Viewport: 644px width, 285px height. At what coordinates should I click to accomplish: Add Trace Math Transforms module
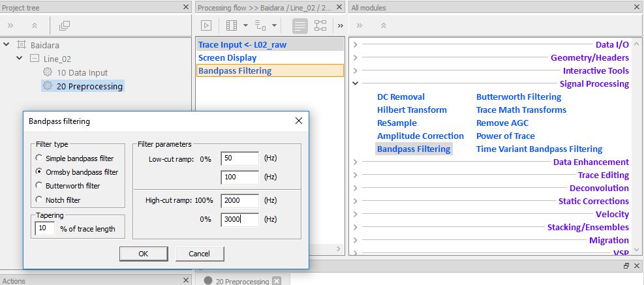(x=521, y=110)
